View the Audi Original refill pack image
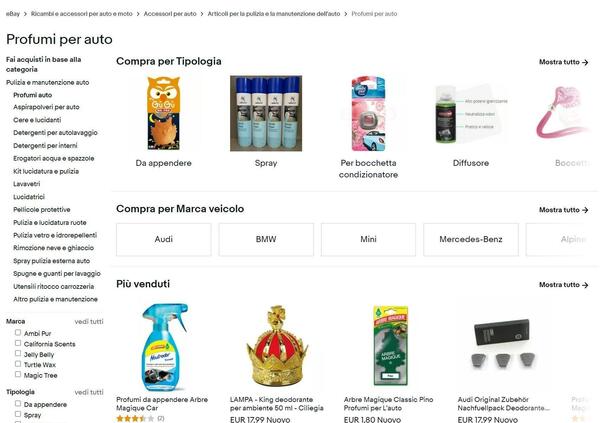 click(x=502, y=344)
